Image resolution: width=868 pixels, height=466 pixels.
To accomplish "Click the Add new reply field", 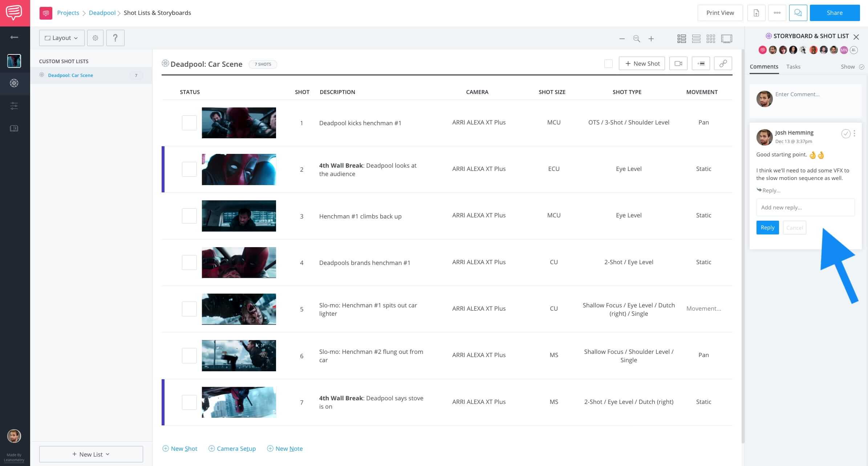I will 805,208.
